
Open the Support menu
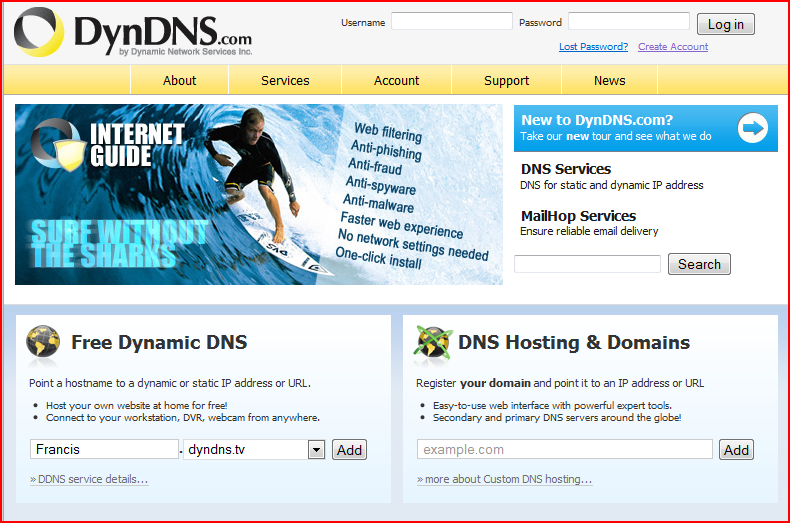pyautogui.click(x=506, y=81)
